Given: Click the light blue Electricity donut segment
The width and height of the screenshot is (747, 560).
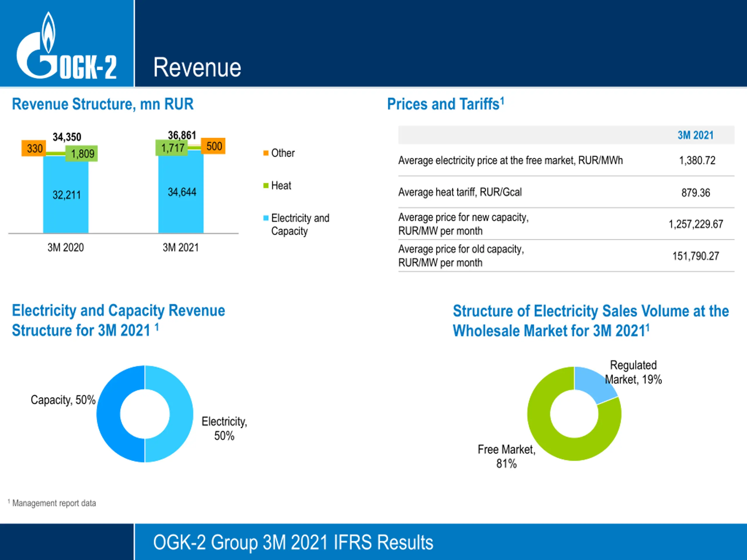Looking at the screenshot, I should [182, 414].
